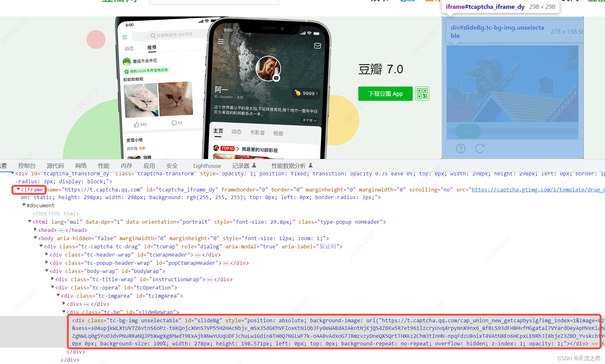The width and height of the screenshot is (605, 364).
Task: Open the captcha.gtimg.com src link
Action: coord(538,190)
